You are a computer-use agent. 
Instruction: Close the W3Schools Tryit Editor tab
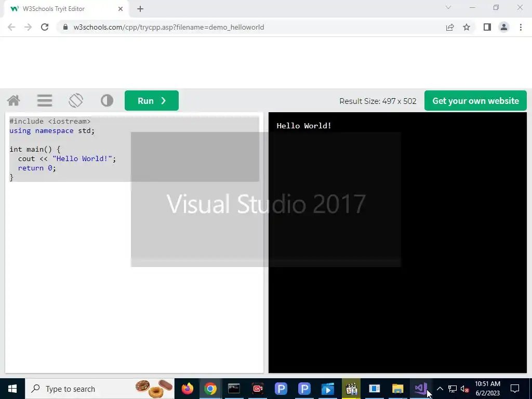point(121,9)
